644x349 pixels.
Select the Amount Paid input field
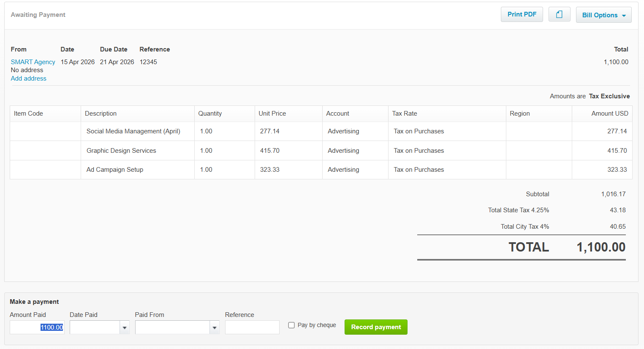[37, 327]
